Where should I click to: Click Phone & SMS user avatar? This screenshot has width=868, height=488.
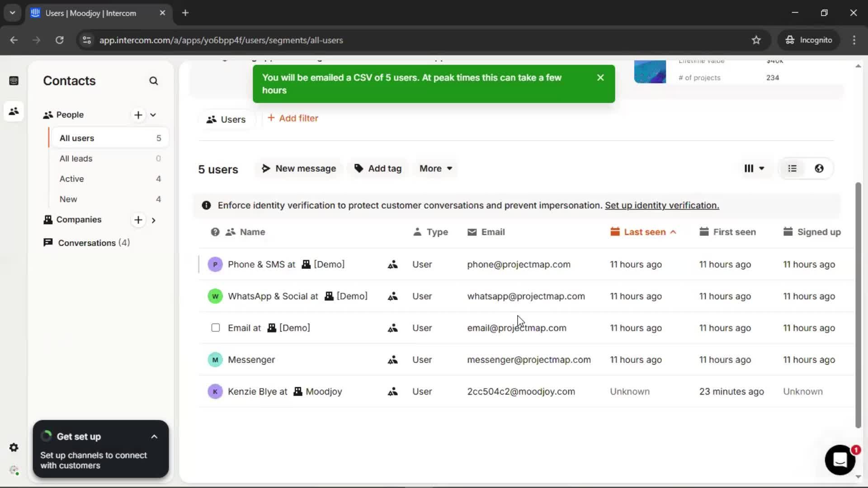[215, 264]
